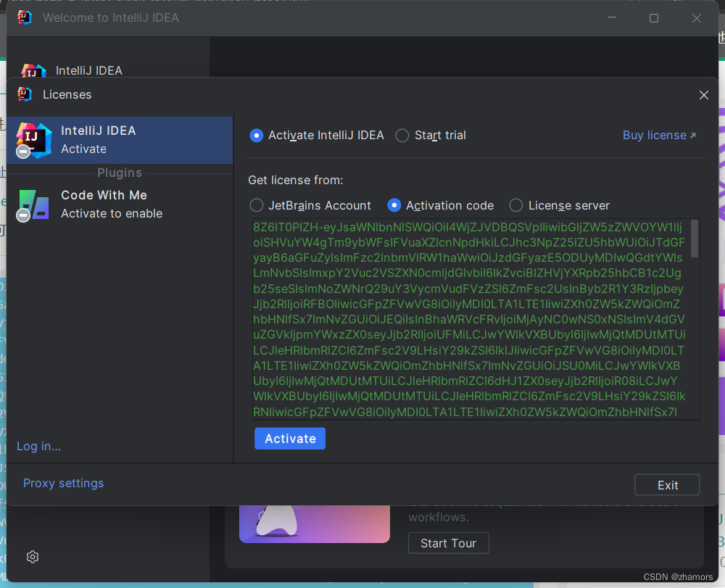Select Code With Me plugin entry
Image resolution: width=725 pixels, height=588 pixels.
pyautogui.click(x=120, y=204)
